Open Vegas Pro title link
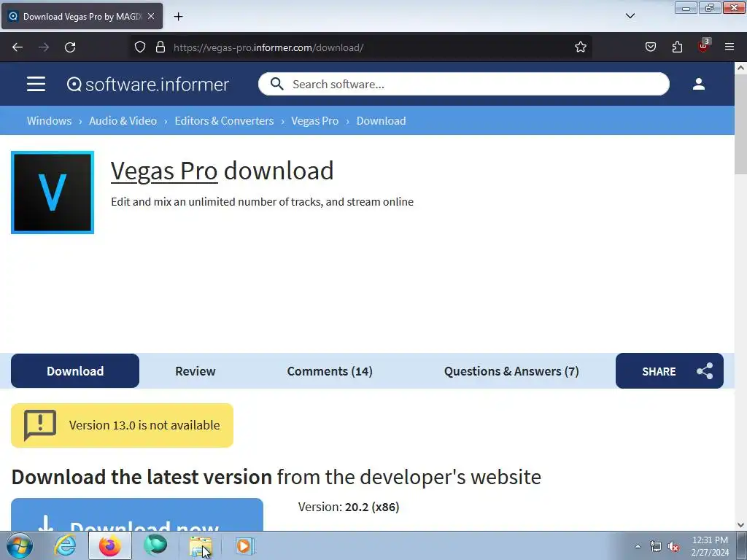Screen dimensions: 747x560 [164, 171]
